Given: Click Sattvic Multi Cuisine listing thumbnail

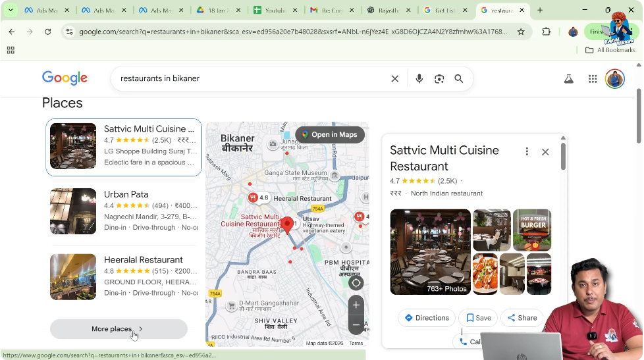Looking at the screenshot, I should coord(73,146).
